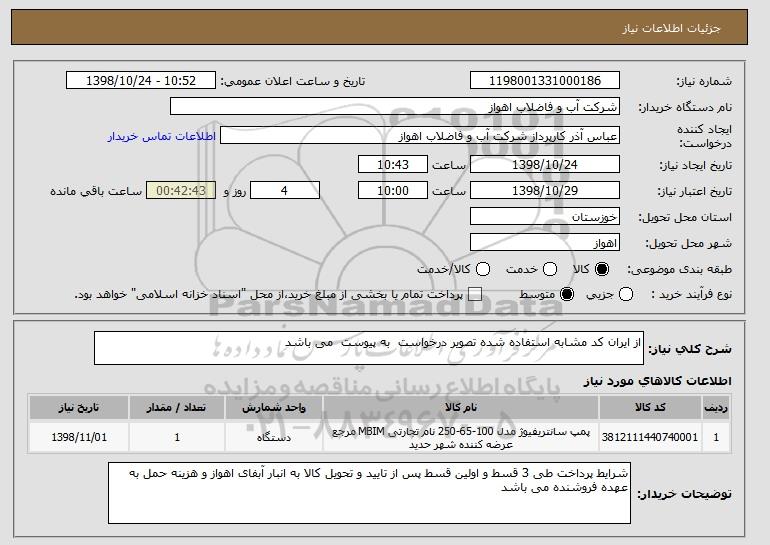
Task: Click the خوزستان delivery province field
Action: (544, 217)
